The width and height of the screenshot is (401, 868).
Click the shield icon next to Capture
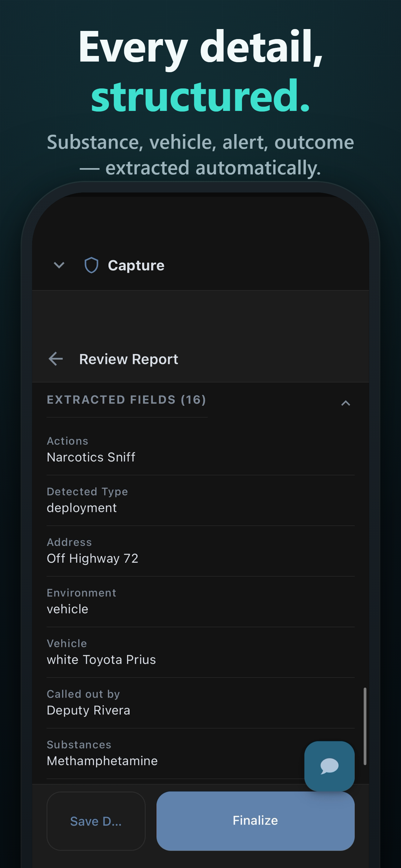pos(91,265)
